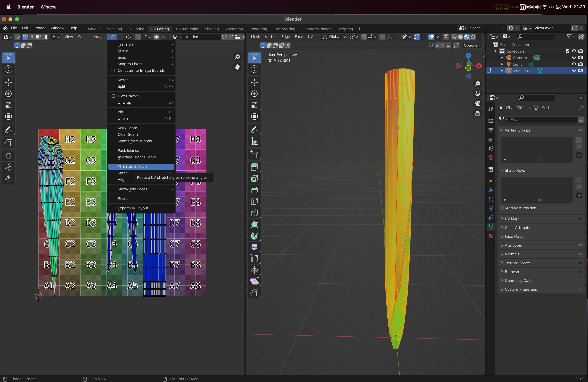Switch to orthographic grid view in viewport
Viewport: 588px width, 382px height.
click(478, 113)
